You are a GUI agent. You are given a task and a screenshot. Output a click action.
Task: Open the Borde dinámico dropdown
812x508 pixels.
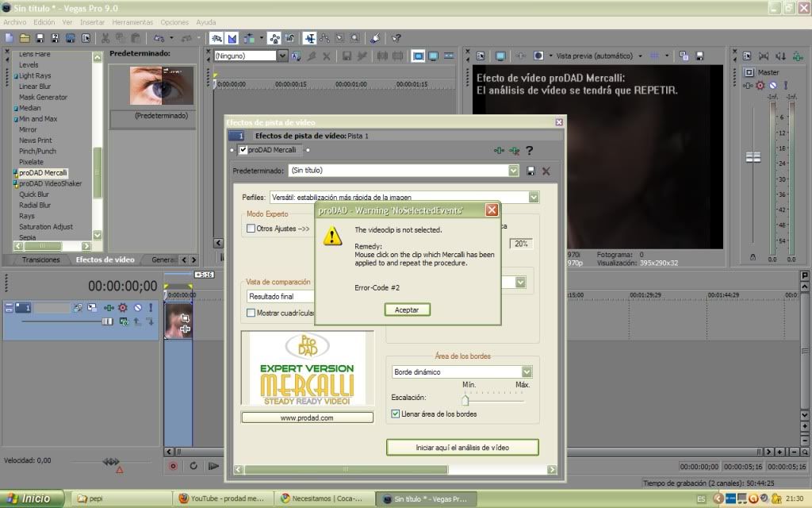click(527, 372)
